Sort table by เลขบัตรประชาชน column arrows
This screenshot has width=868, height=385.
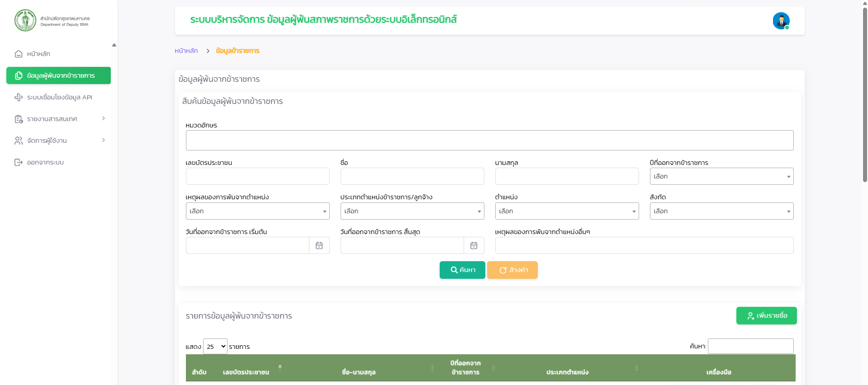point(280,368)
